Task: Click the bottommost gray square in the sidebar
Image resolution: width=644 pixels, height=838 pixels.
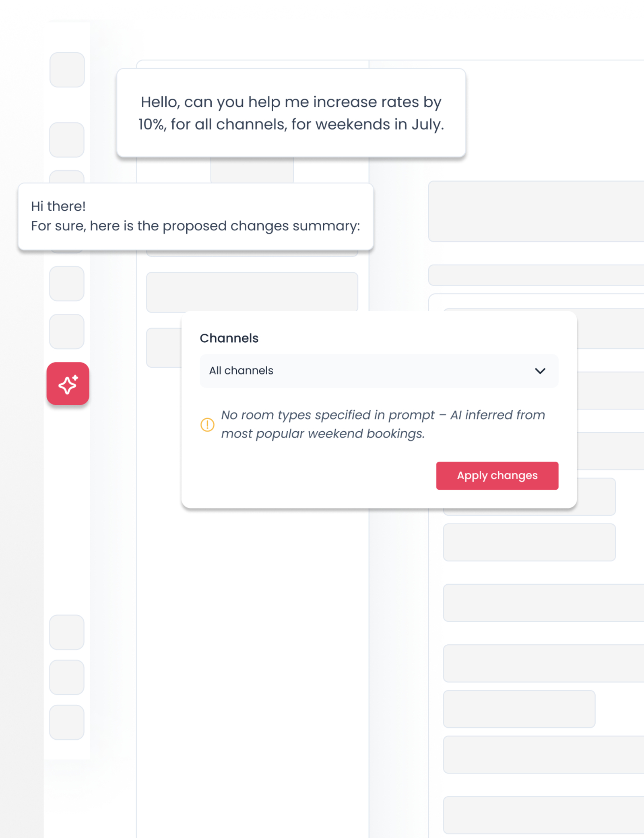Action: pos(67,722)
